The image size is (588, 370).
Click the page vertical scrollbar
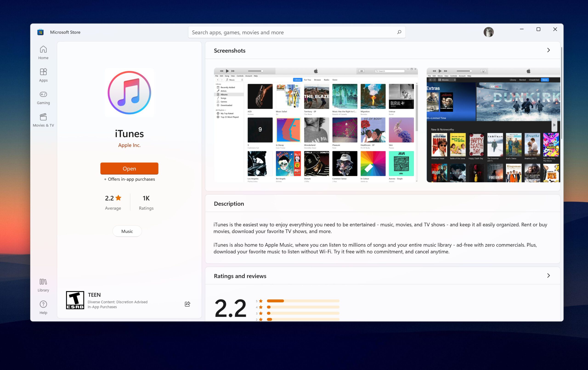pos(561,93)
